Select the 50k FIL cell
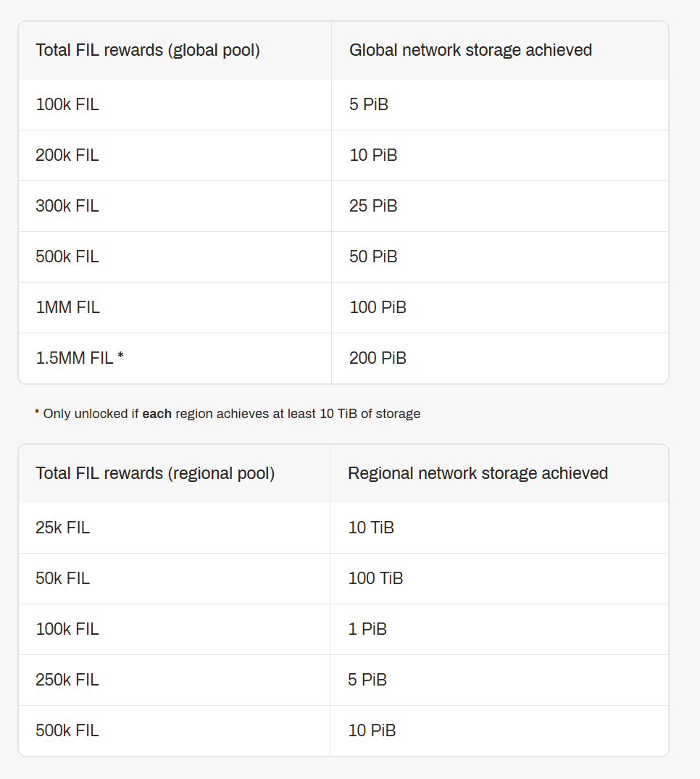The height and width of the screenshot is (779, 700). (x=63, y=578)
